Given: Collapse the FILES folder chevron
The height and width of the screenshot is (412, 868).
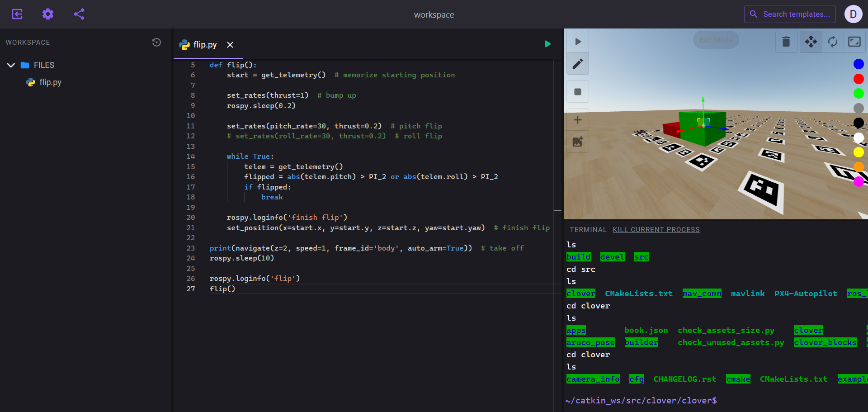Looking at the screenshot, I should click(x=11, y=65).
